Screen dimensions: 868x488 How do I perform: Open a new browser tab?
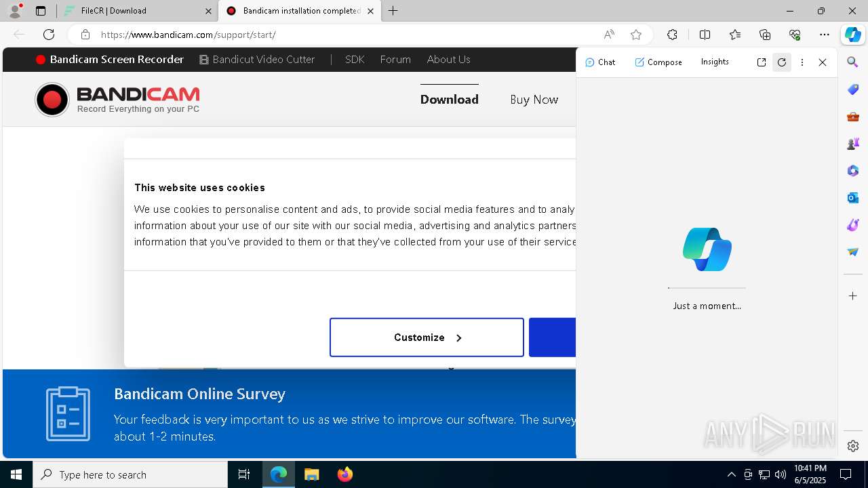click(393, 11)
